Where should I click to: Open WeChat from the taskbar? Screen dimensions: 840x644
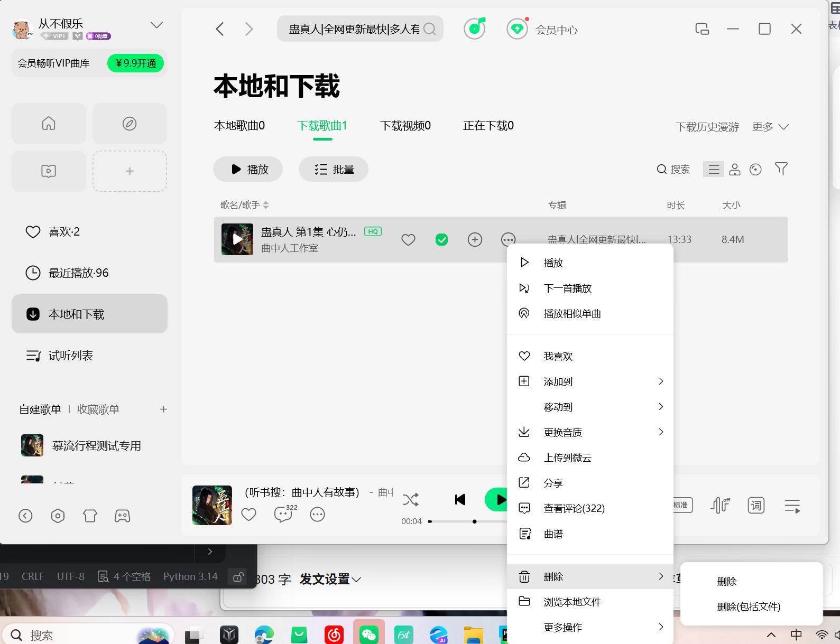coord(368,634)
